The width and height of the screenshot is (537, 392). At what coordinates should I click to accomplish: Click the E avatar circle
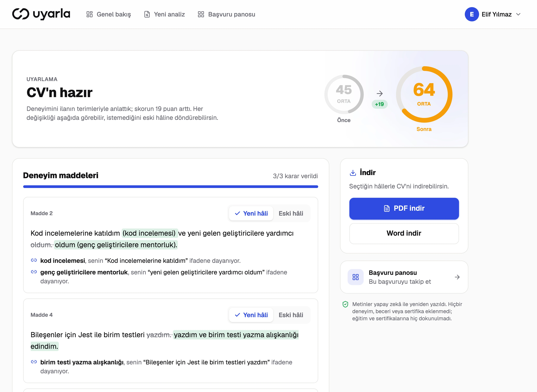coord(471,14)
